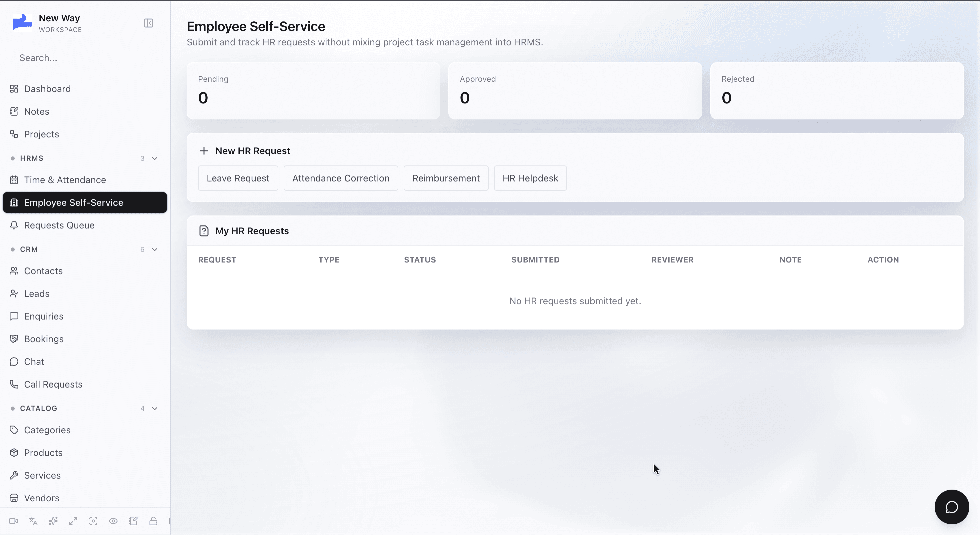Click the sidebar Search field

(x=85, y=58)
